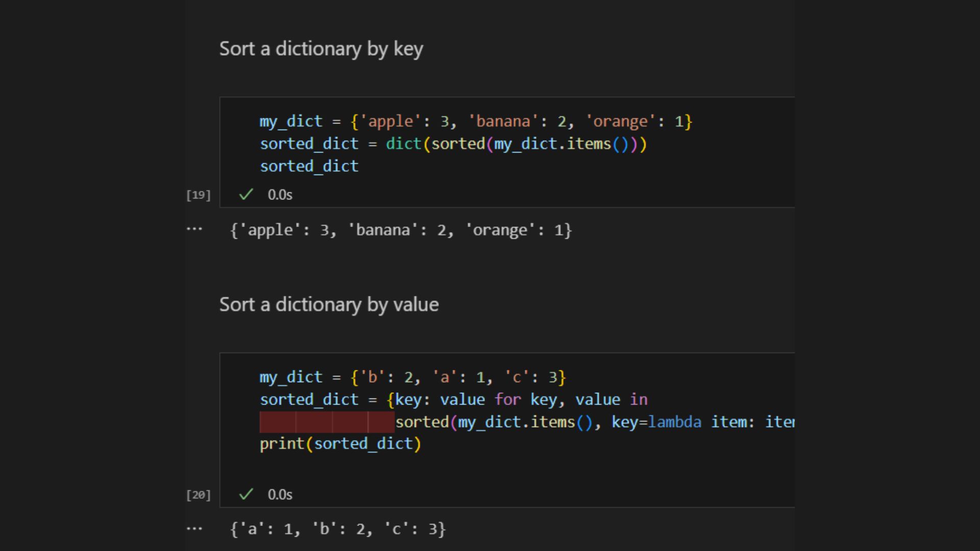The height and width of the screenshot is (551, 980).
Task: Click the '0.0s' execution time for cell [19]
Action: pos(279,194)
